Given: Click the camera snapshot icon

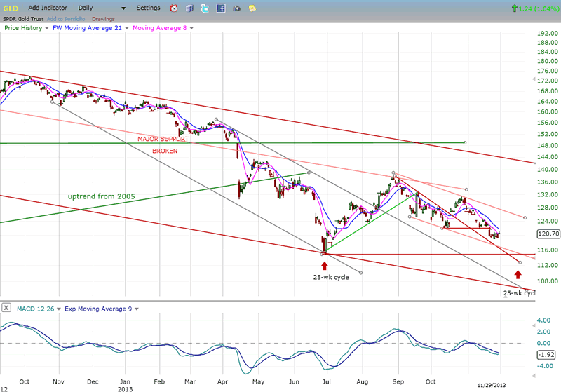Looking at the screenshot, I should coord(236,8).
